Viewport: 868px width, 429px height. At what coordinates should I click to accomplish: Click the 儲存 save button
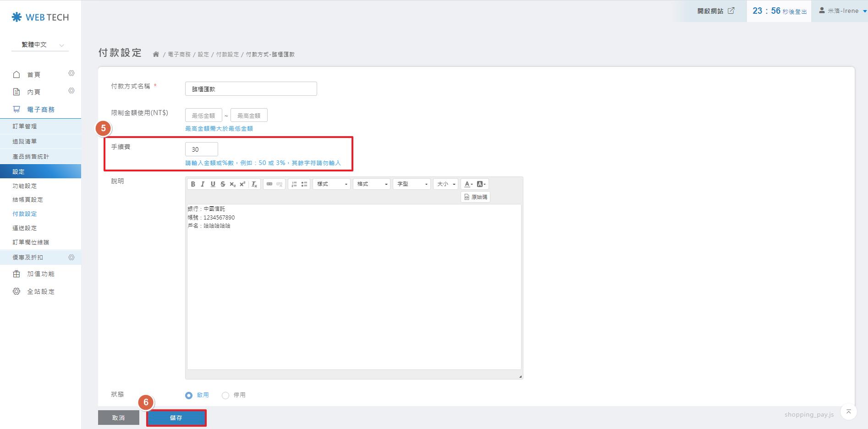(x=176, y=418)
